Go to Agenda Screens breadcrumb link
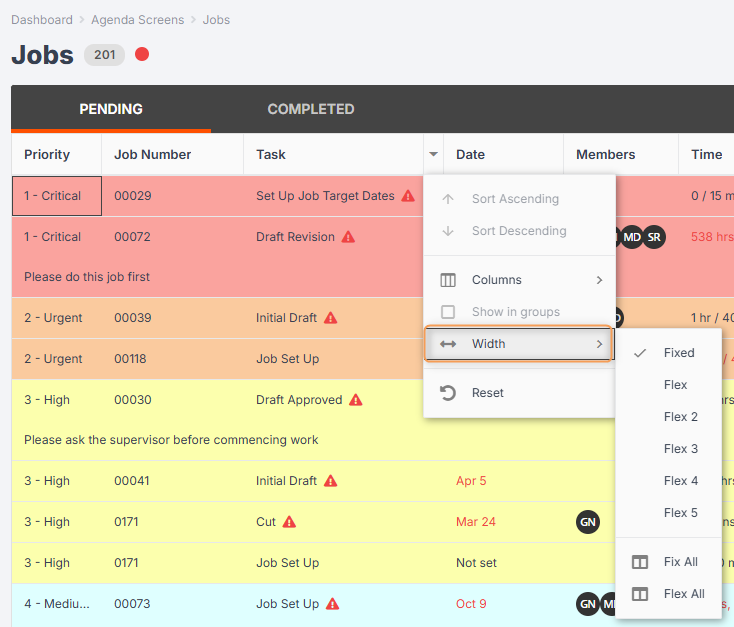This screenshot has height=627, width=734. pos(138,20)
